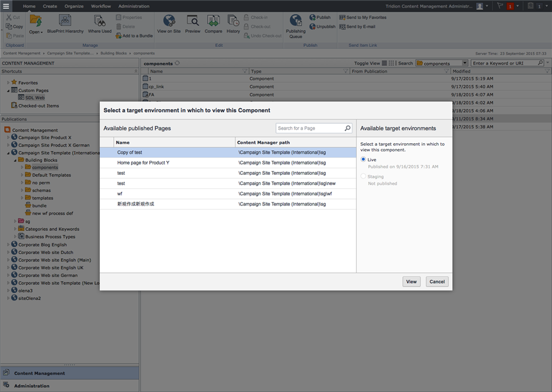Open the Organize ribbon tab
The height and width of the screenshot is (392, 552).
pyautogui.click(x=74, y=6)
